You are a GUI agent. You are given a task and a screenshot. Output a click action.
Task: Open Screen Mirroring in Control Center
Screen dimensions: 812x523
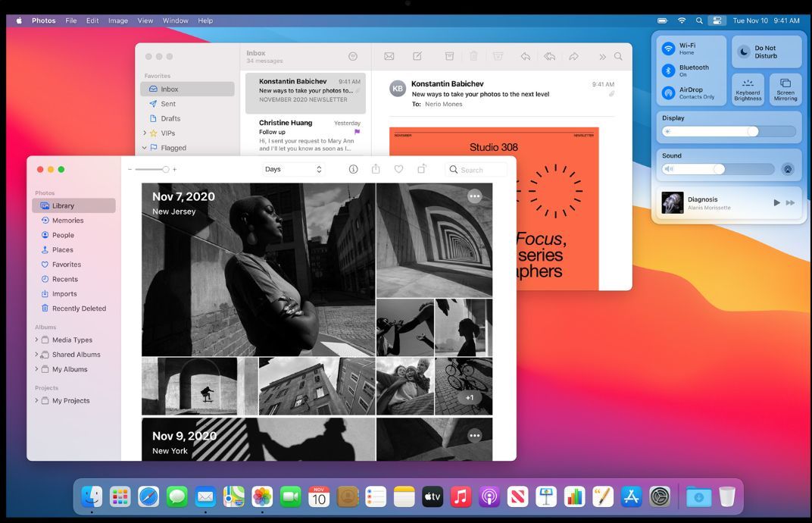tap(785, 89)
